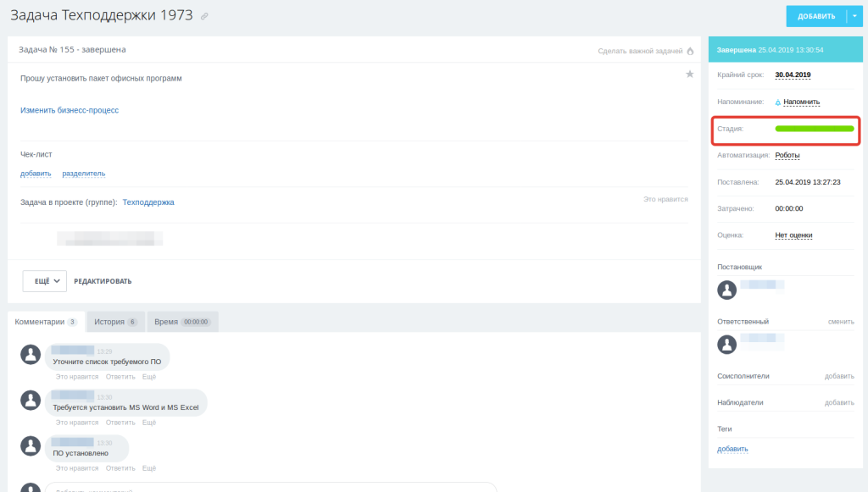
Task: Click the РЕДАКТИРОВАТЬ button
Action: (x=103, y=281)
